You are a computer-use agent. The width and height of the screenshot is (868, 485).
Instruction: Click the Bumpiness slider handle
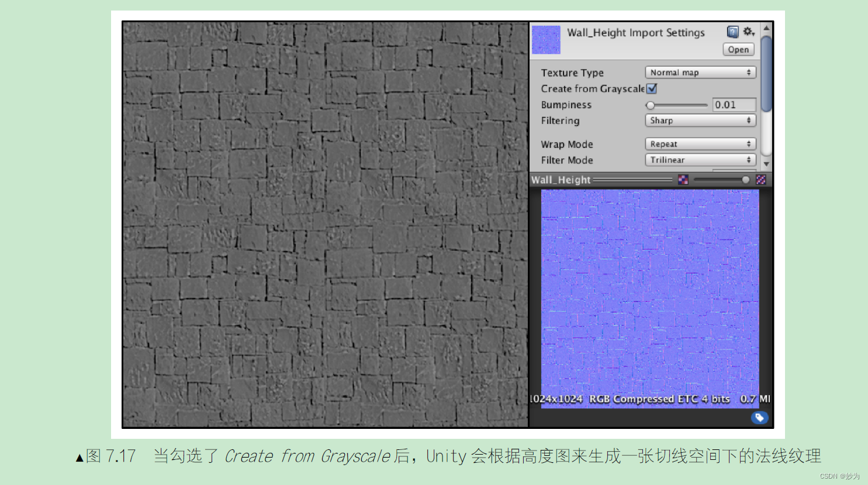tap(650, 105)
